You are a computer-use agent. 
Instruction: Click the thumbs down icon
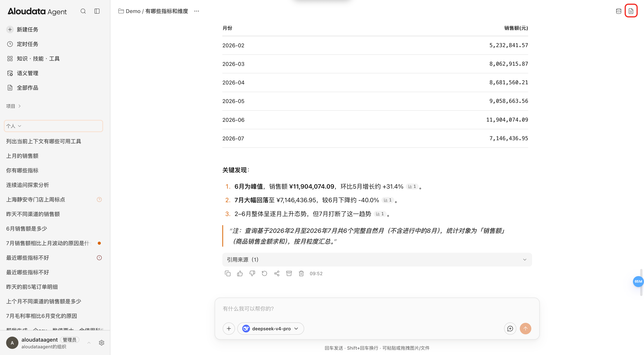[252, 273]
